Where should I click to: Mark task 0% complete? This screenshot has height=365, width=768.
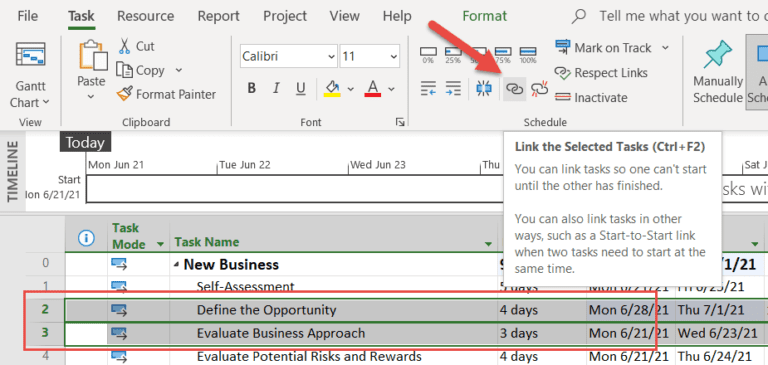pyautogui.click(x=428, y=55)
